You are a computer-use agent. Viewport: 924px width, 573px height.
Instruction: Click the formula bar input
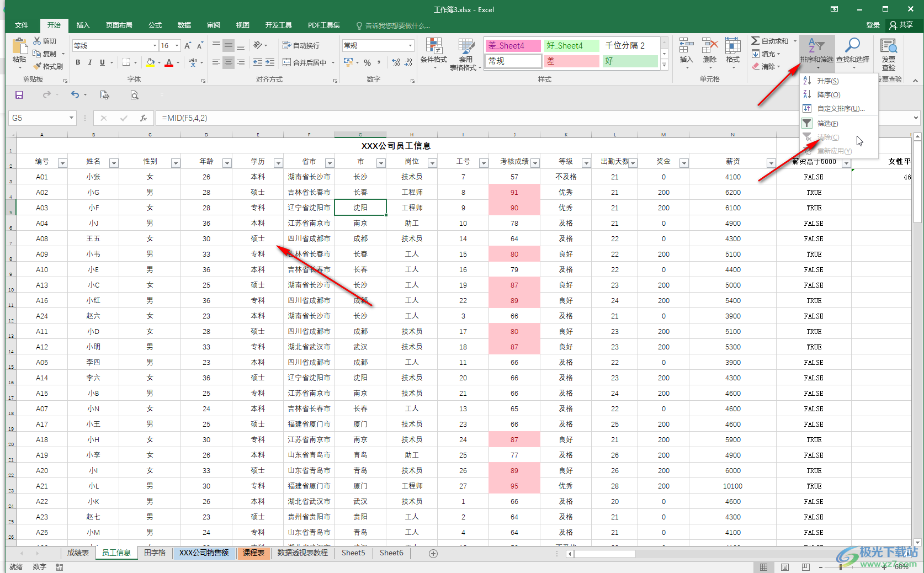click(533, 118)
